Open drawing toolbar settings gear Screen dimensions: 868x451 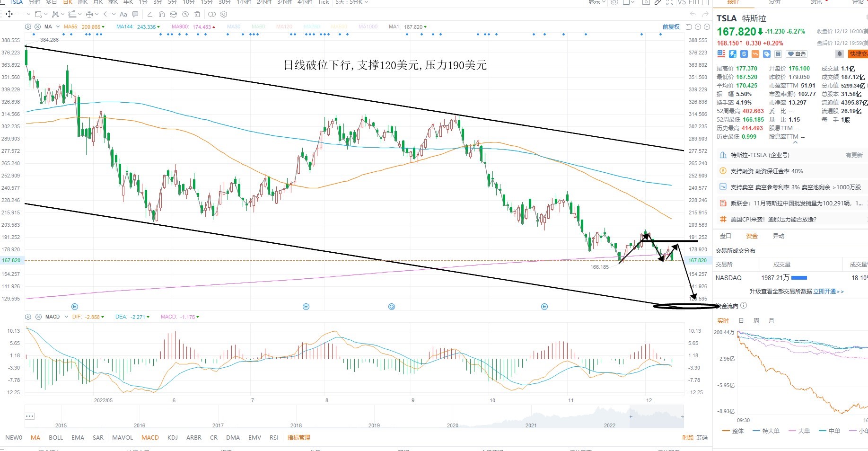[224, 14]
